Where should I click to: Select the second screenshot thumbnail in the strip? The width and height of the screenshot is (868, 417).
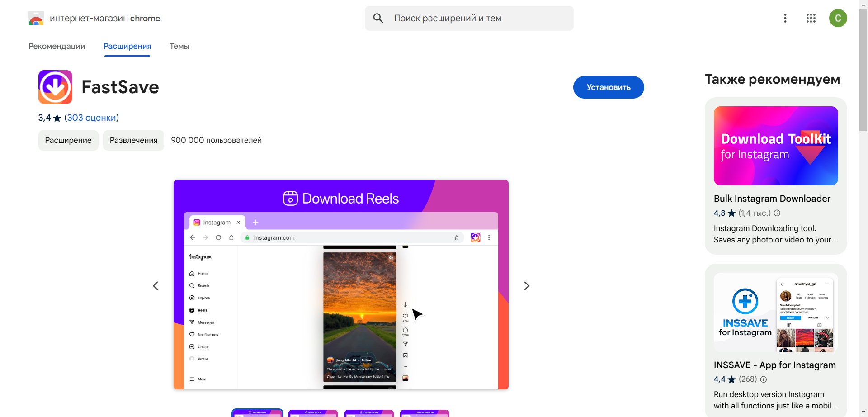pos(313,413)
